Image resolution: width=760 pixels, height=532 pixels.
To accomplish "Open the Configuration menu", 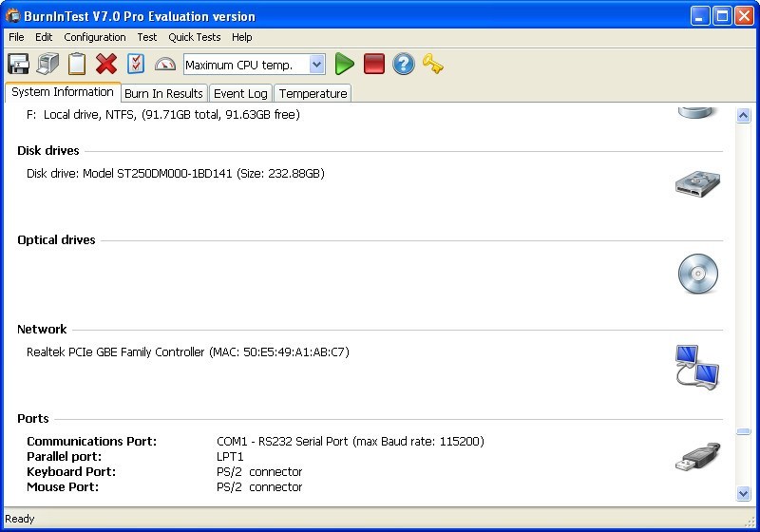I will (95, 37).
